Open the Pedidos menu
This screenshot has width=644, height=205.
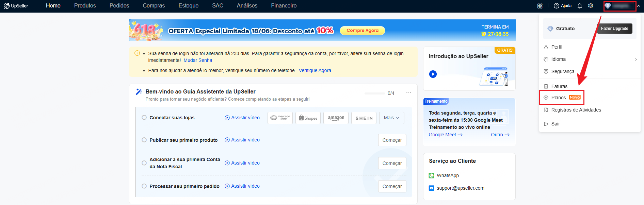coord(119,6)
